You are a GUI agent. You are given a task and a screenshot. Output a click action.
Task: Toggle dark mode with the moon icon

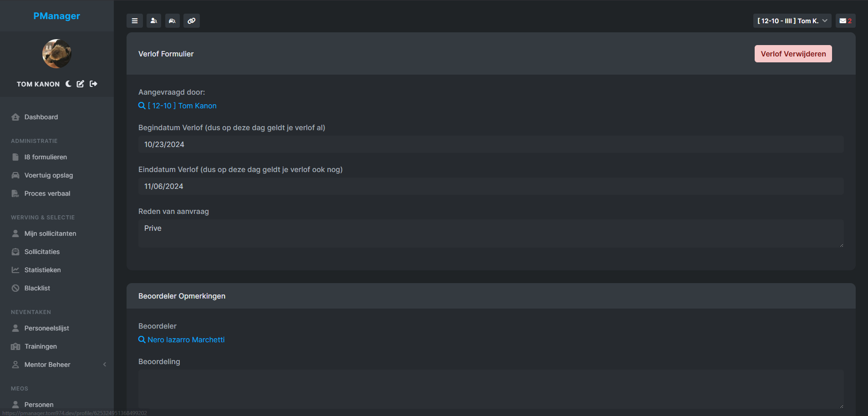click(68, 84)
